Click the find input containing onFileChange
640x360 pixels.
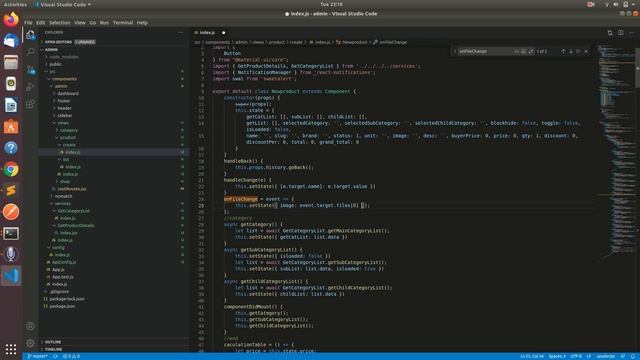(x=486, y=51)
